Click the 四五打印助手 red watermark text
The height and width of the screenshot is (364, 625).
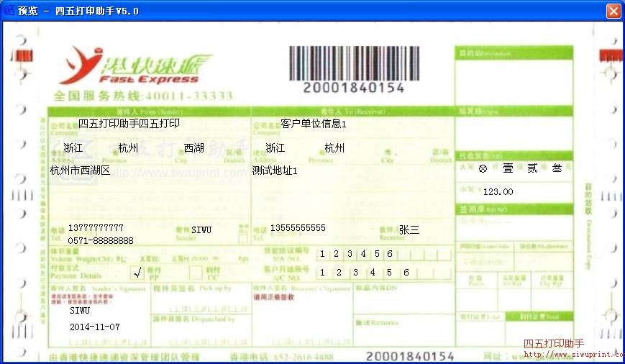coord(553,344)
